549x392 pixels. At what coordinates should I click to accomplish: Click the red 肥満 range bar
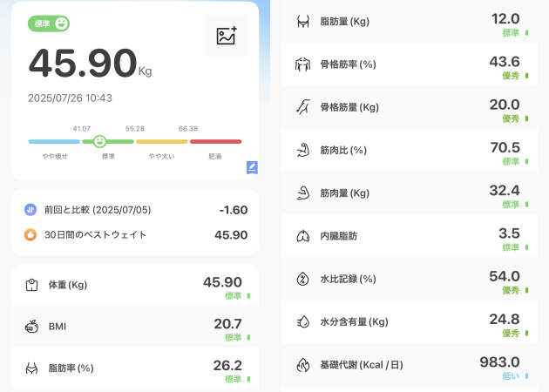[x=215, y=141]
